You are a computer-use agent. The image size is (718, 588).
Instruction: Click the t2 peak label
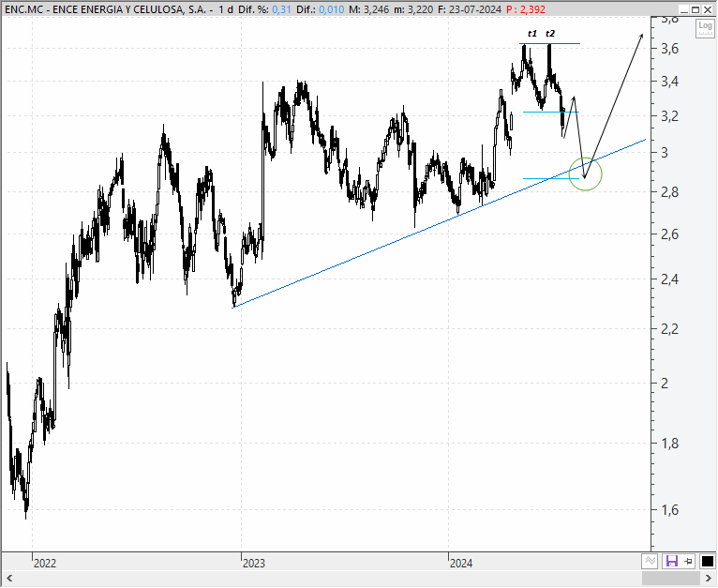pyautogui.click(x=550, y=34)
